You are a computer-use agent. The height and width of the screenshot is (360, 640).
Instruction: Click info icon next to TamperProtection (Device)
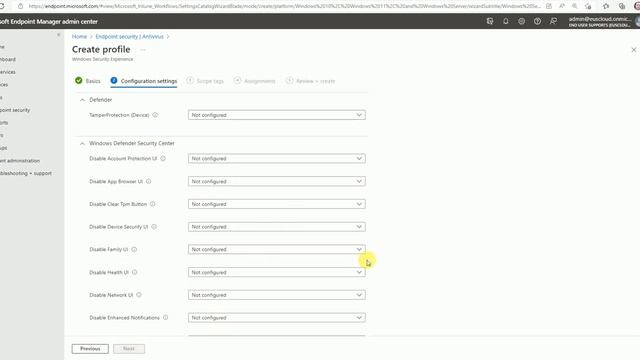pos(155,115)
